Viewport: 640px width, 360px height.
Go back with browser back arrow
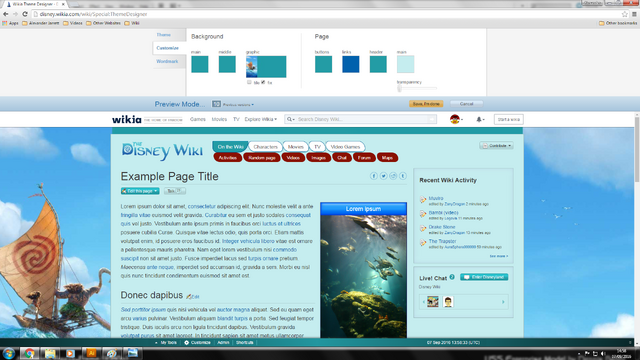(6, 14)
